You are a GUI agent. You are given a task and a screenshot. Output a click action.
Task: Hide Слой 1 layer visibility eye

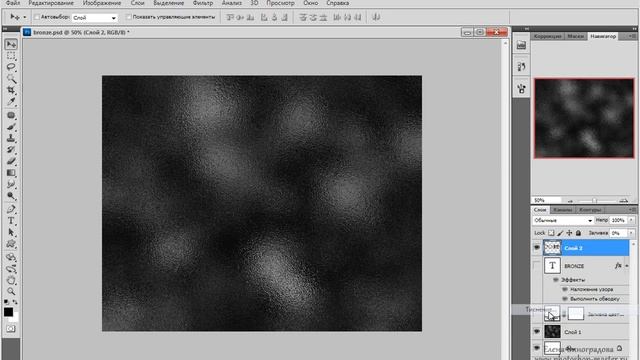[537, 332]
